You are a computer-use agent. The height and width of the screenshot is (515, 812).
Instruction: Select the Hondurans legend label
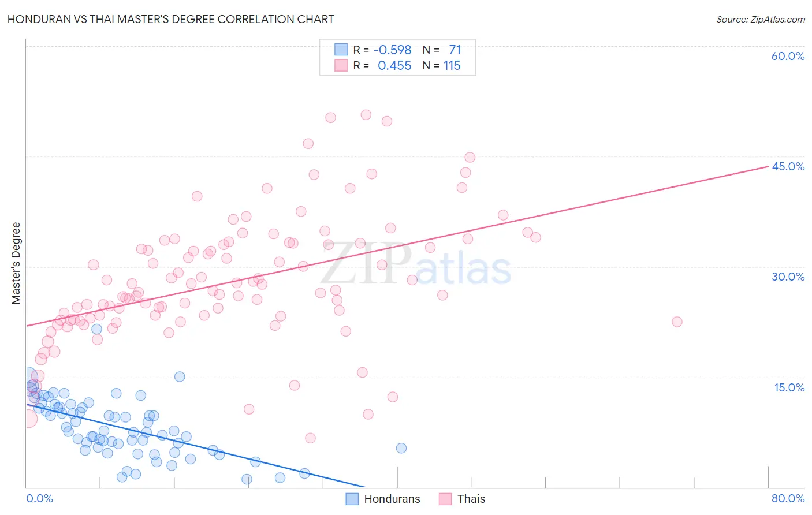[392, 499]
